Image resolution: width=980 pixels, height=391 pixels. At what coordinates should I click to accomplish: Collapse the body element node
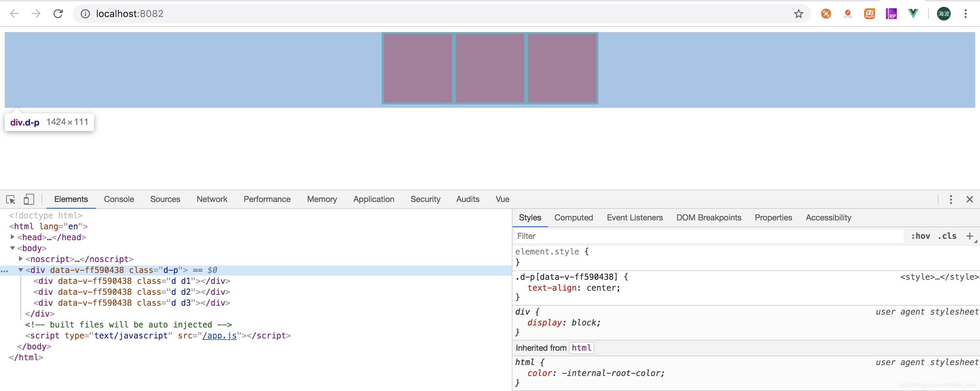tap(13, 248)
